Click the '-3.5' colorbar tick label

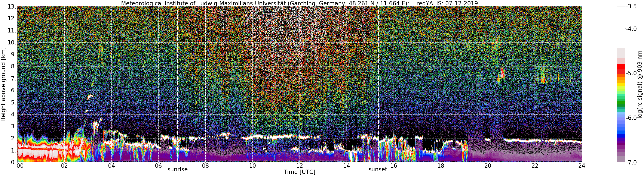pos(631,6)
